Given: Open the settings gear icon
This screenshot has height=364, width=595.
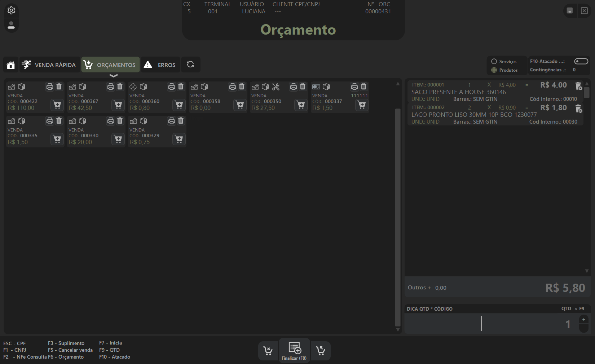Looking at the screenshot, I should [x=11, y=10].
